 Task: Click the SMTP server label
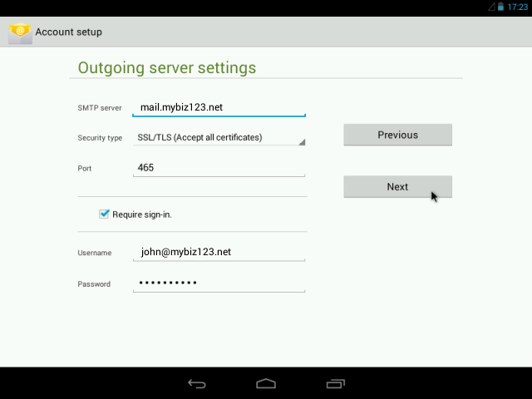click(x=100, y=108)
